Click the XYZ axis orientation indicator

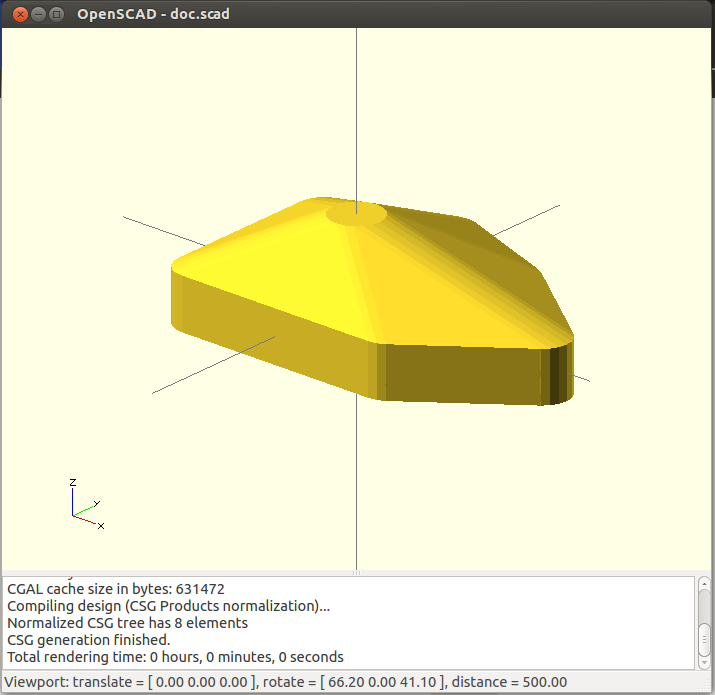click(86, 506)
